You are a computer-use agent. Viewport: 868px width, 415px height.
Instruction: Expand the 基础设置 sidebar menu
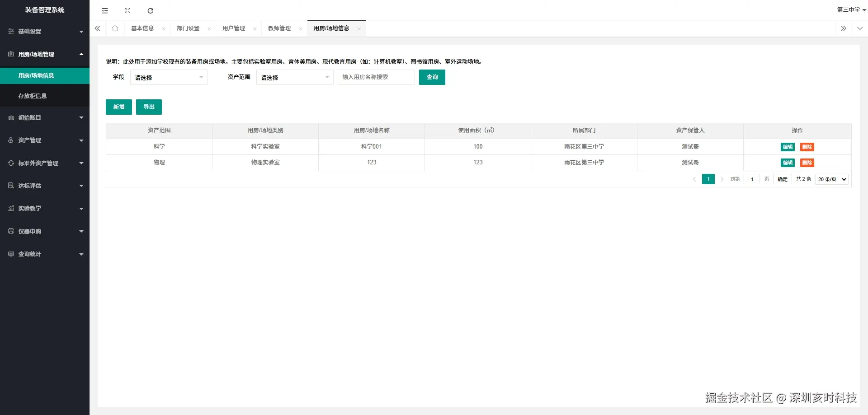pyautogui.click(x=45, y=31)
